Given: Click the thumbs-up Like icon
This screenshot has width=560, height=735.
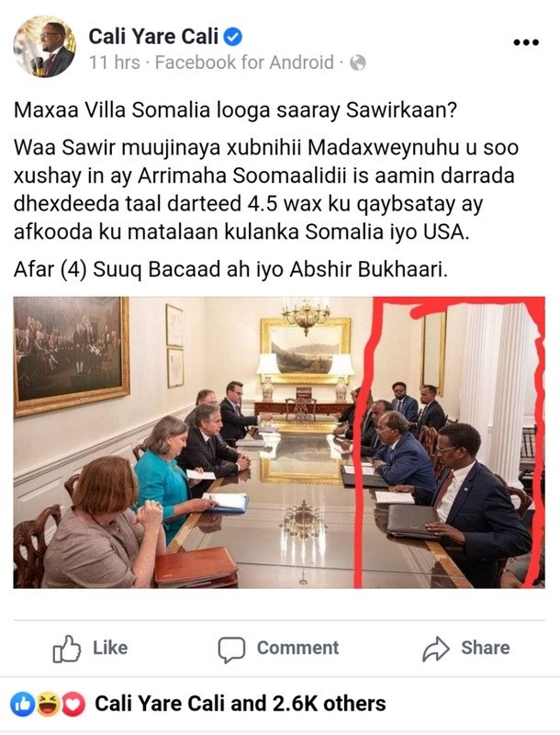Looking at the screenshot, I should 66,649.
